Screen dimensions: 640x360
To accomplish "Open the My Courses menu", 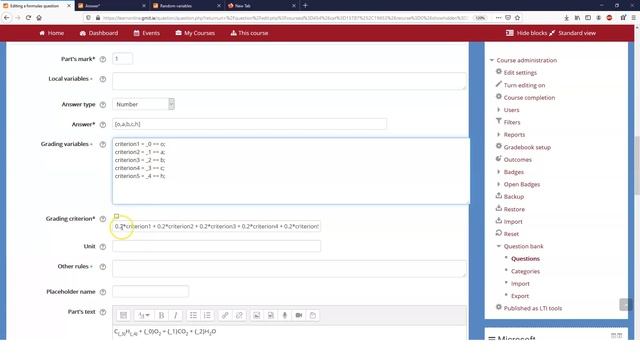I will (195, 33).
